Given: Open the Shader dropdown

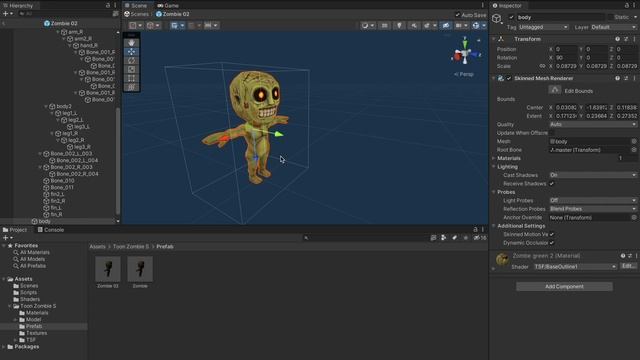Looking at the screenshot, I should [575, 267].
